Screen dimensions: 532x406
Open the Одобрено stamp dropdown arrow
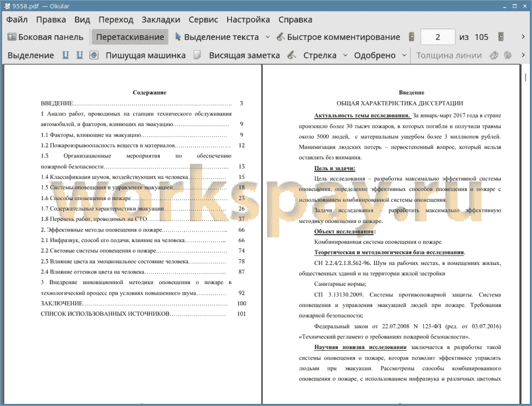tap(404, 55)
